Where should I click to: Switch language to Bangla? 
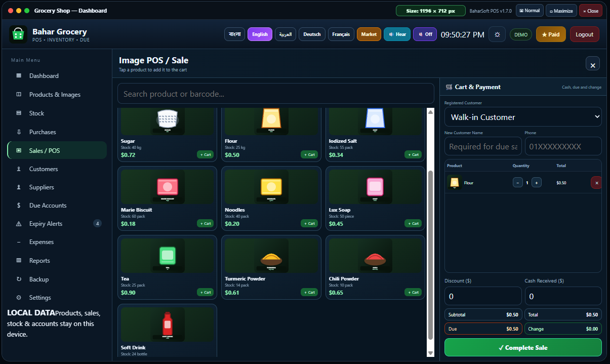click(234, 34)
